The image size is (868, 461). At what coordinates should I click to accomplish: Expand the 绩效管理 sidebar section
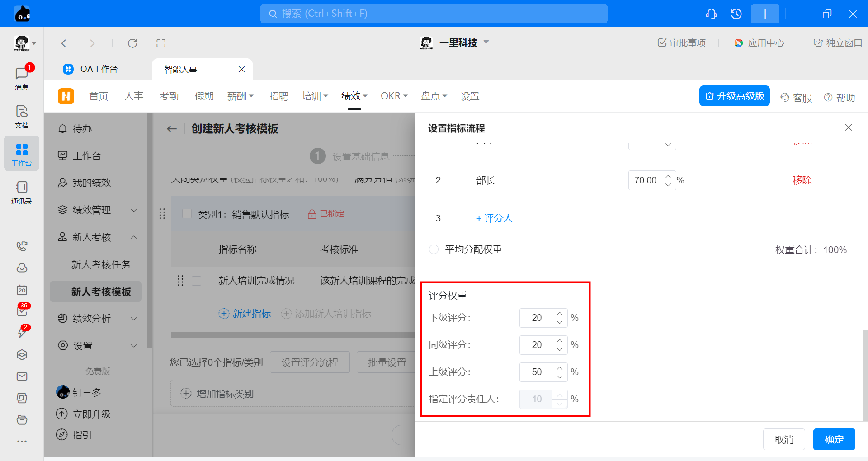[134, 210]
